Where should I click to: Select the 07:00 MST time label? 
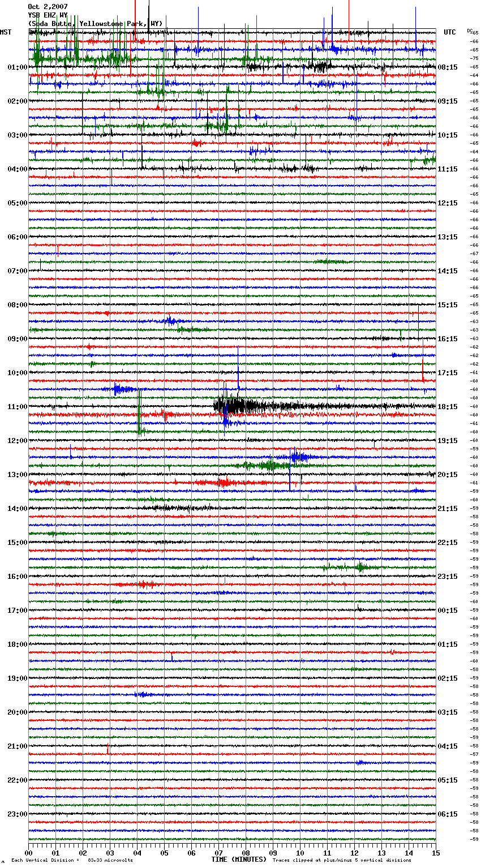pos(18,271)
